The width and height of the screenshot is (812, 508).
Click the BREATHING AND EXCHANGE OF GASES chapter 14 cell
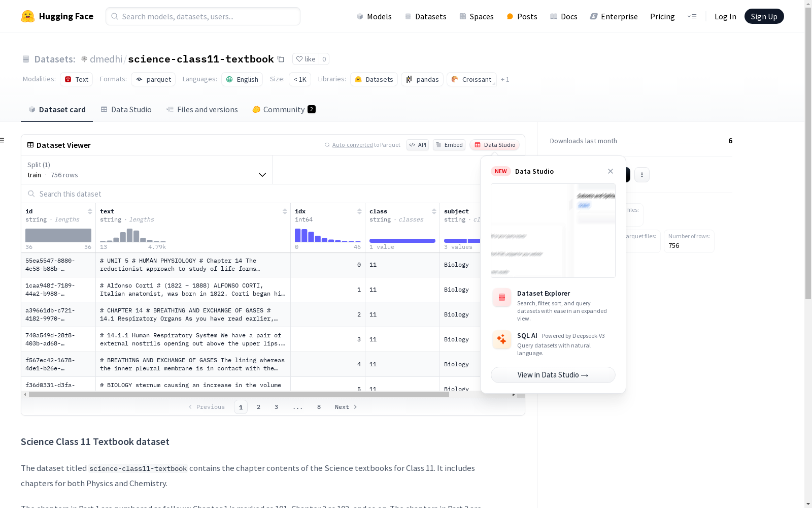193,314
